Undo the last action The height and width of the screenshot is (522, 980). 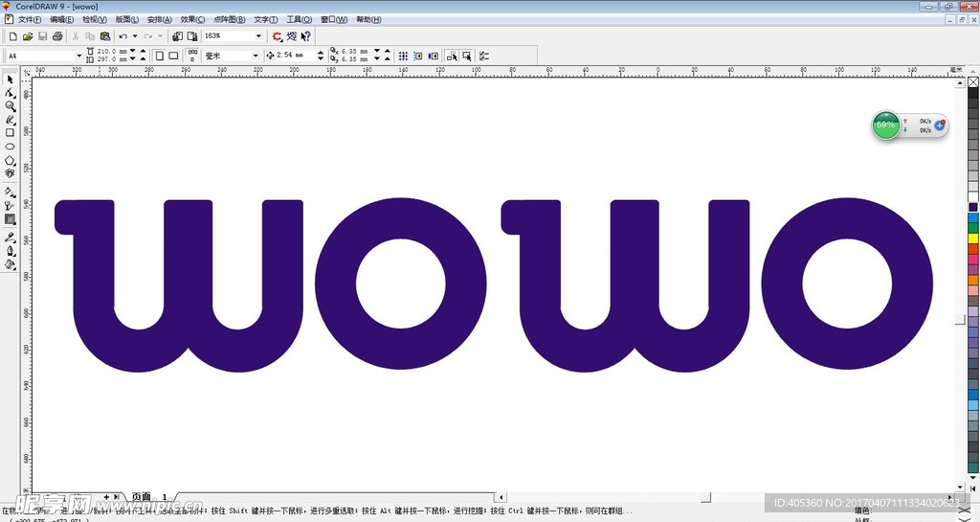click(x=123, y=36)
